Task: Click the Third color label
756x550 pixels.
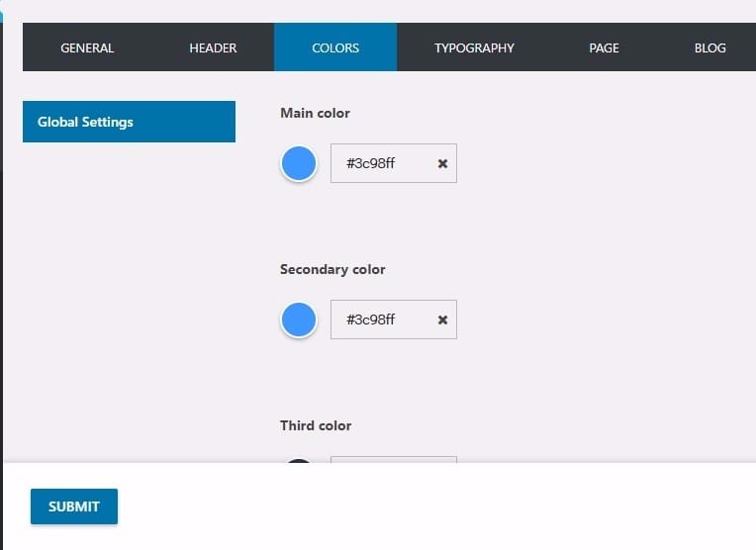Action: point(316,425)
